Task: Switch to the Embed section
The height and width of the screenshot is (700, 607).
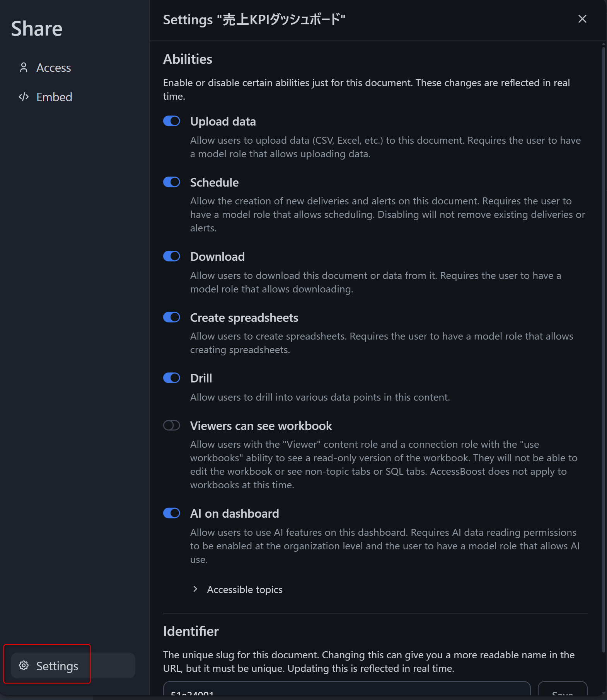Action: [x=54, y=97]
